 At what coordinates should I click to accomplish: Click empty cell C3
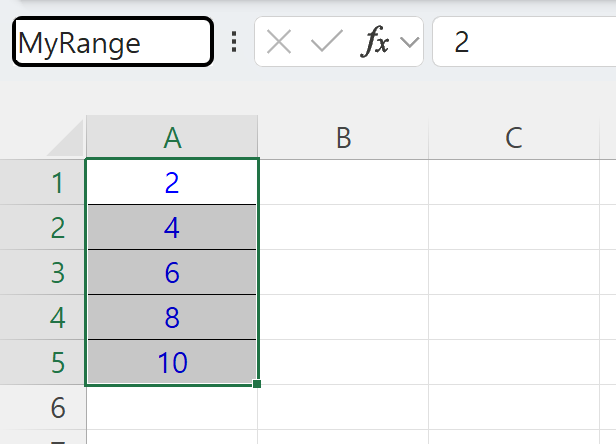[x=514, y=272]
